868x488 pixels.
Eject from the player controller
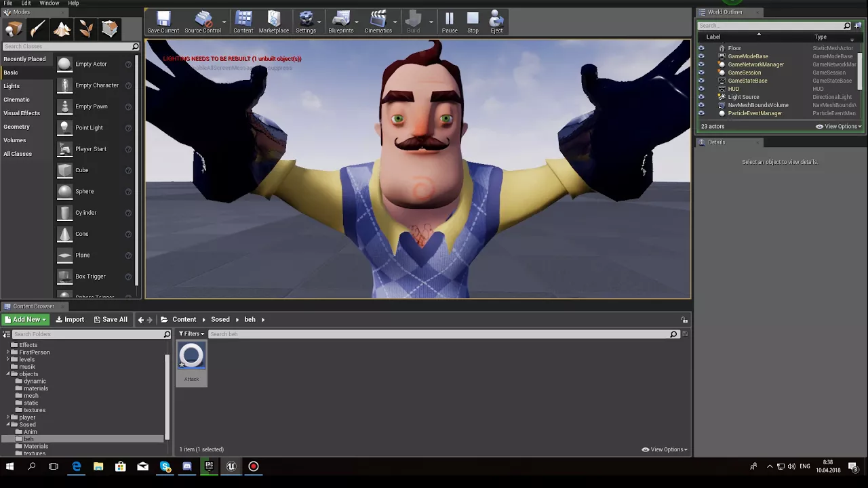[496, 22]
